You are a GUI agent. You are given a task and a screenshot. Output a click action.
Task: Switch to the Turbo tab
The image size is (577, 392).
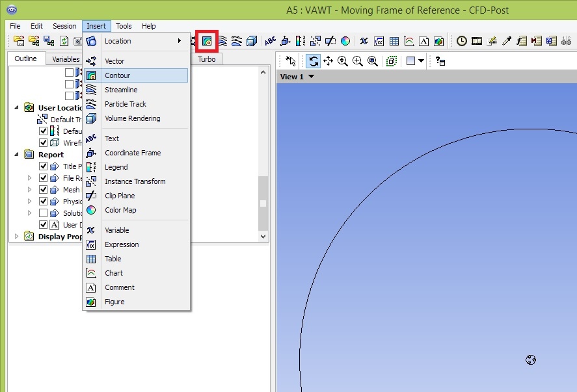pyautogui.click(x=206, y=59)
